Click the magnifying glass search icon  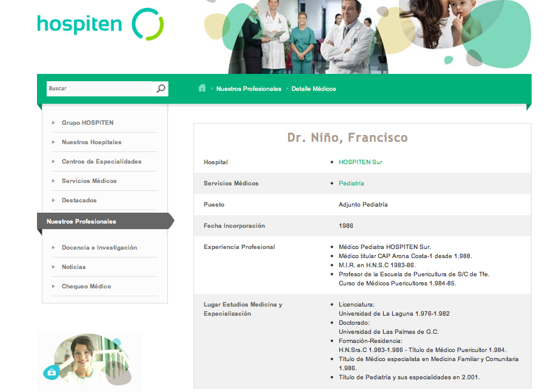pos(161,88)
